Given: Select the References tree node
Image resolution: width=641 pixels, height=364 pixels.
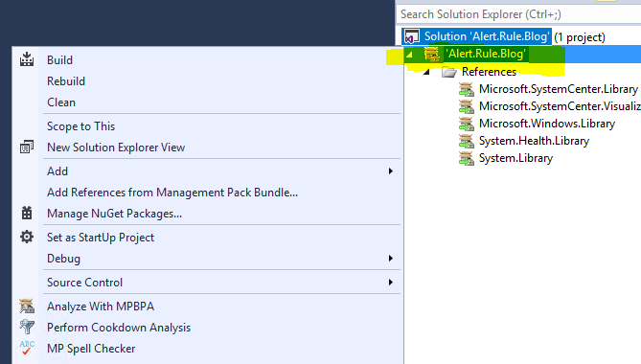Looking at the screenshot, I should (x=490, y=72).
